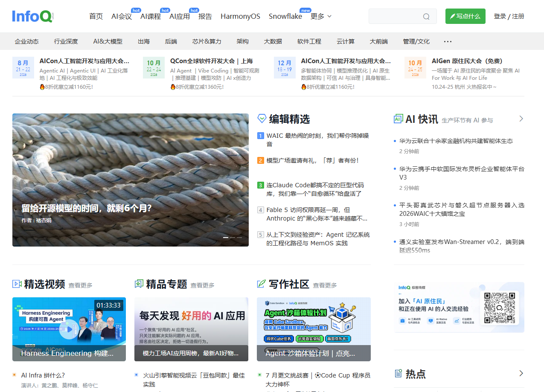Open HarmonyOS navigation item
The image size is (544, 392).
click(240, 16)
